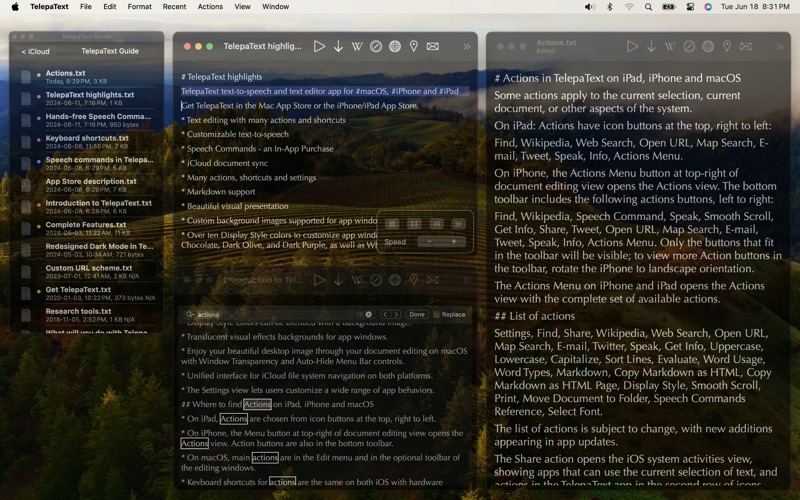
Task: Open Wikipedia lookup in TelepaText highlights toolbar
Action: [357, 46]
